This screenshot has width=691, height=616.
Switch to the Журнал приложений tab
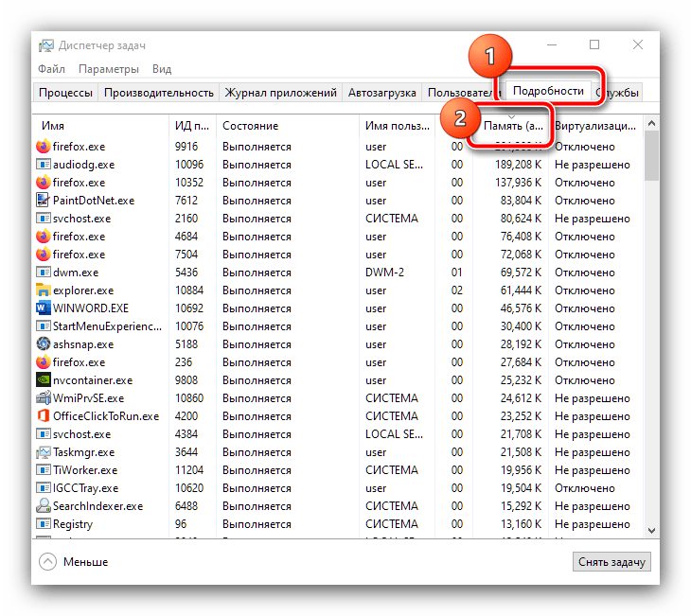point(281,93)
